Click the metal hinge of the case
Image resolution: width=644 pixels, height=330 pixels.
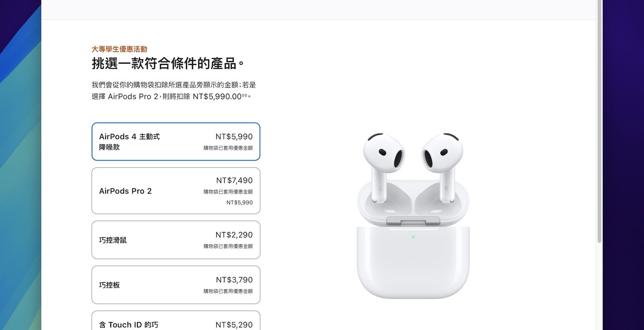(x=413, y=221)
